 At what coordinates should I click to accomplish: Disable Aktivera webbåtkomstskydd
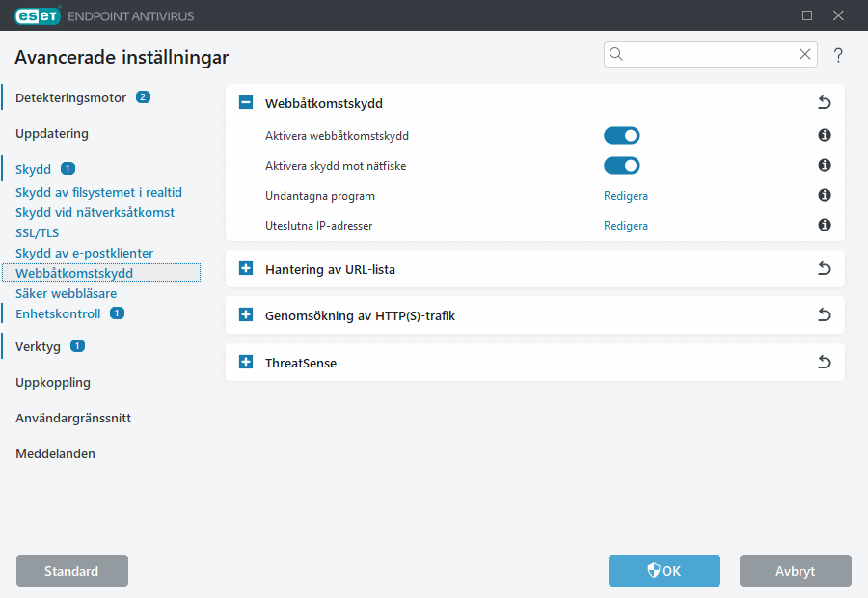point(621,135)
